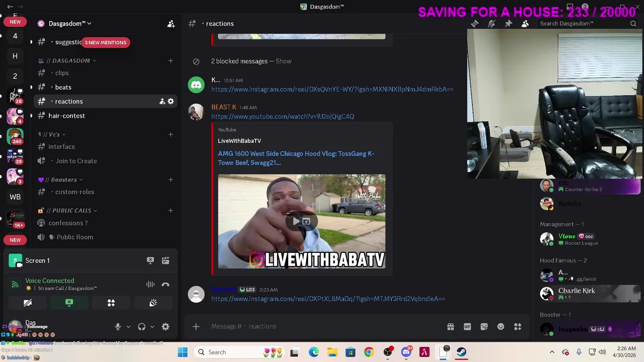Open Charlie Kirk member profile

(x=589, y=294)
